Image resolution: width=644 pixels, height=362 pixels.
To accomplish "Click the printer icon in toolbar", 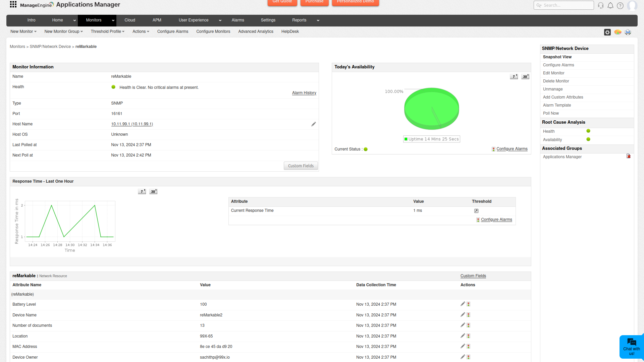I will click(628, 32).
